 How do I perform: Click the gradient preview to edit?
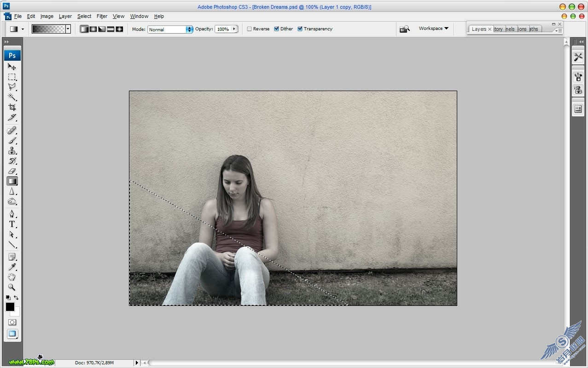[x=49, y=29]
